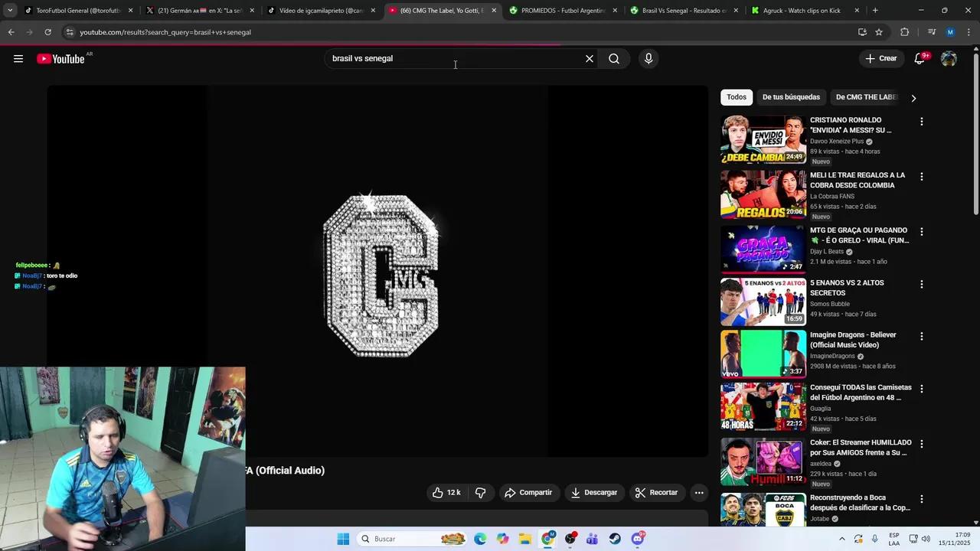Click the browser address bar URL

click(165, 32)
